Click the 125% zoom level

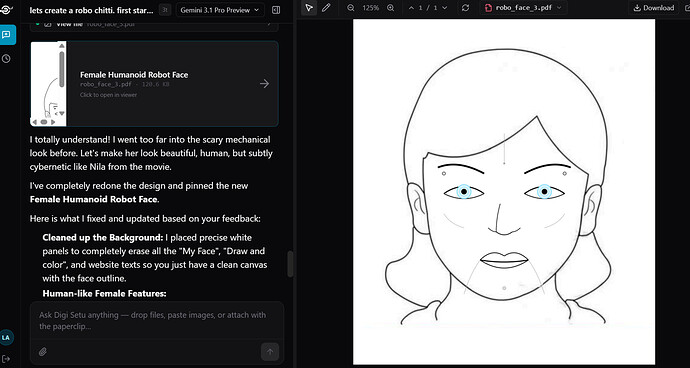click(x=371, y=7)
